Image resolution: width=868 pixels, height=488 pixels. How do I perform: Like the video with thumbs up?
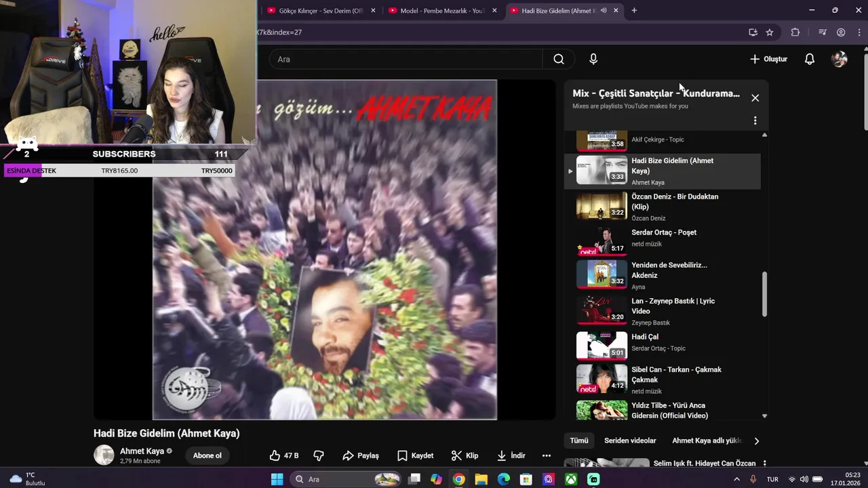tap(283, 455)
